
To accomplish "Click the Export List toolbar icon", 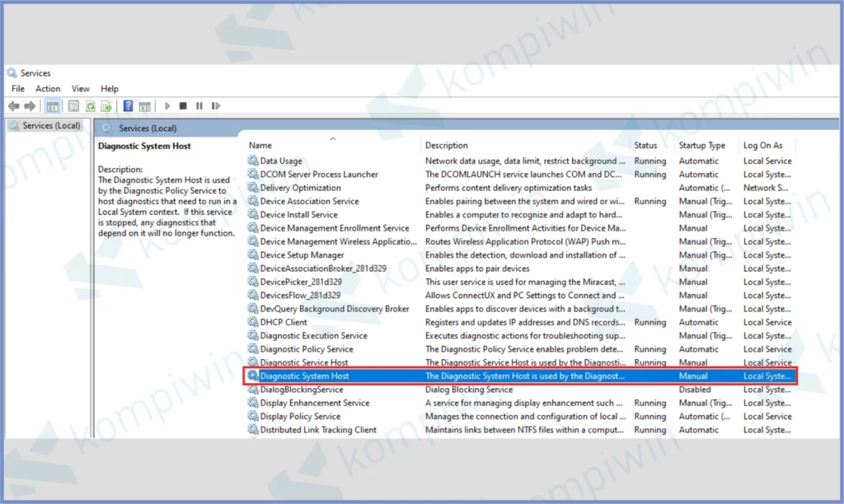I will [x=106, y=106].
